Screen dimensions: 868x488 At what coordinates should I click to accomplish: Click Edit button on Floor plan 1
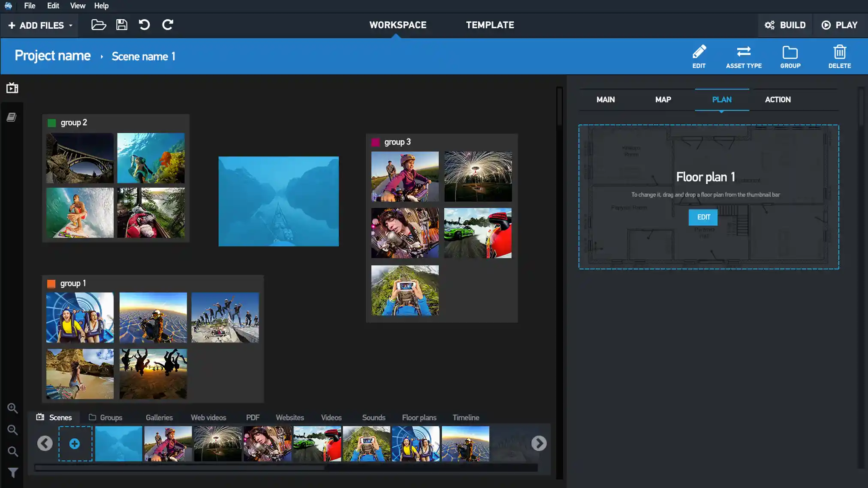point(703,216)
